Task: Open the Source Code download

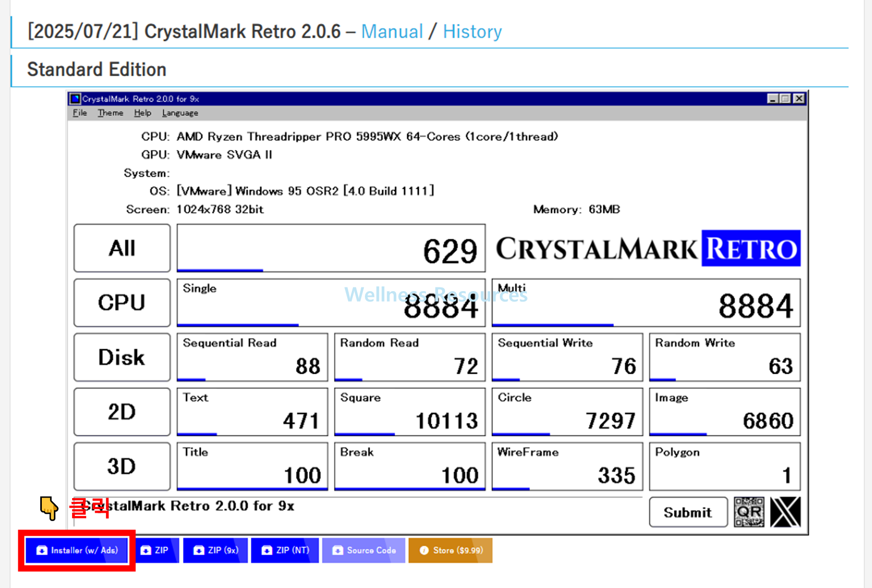Action: coord(363,550)
